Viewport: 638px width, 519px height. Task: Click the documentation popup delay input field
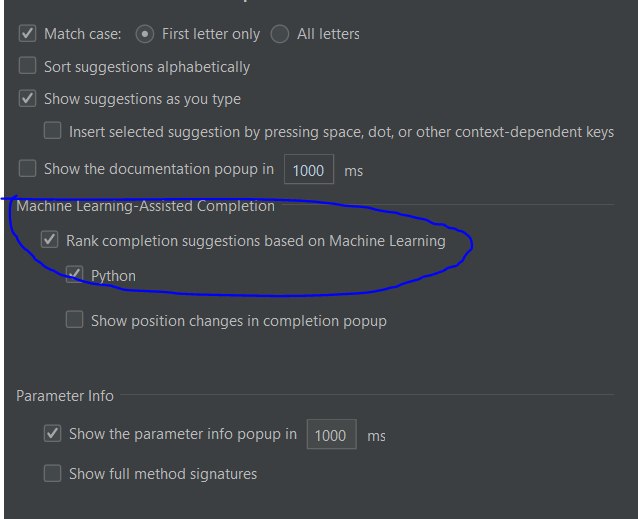pyautogui.click(x=308, y=170)
